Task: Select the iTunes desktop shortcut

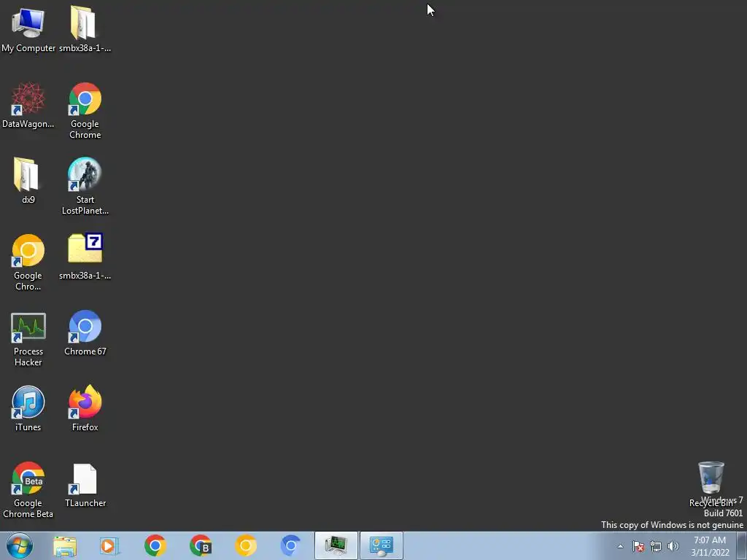Action: point(28,408)
